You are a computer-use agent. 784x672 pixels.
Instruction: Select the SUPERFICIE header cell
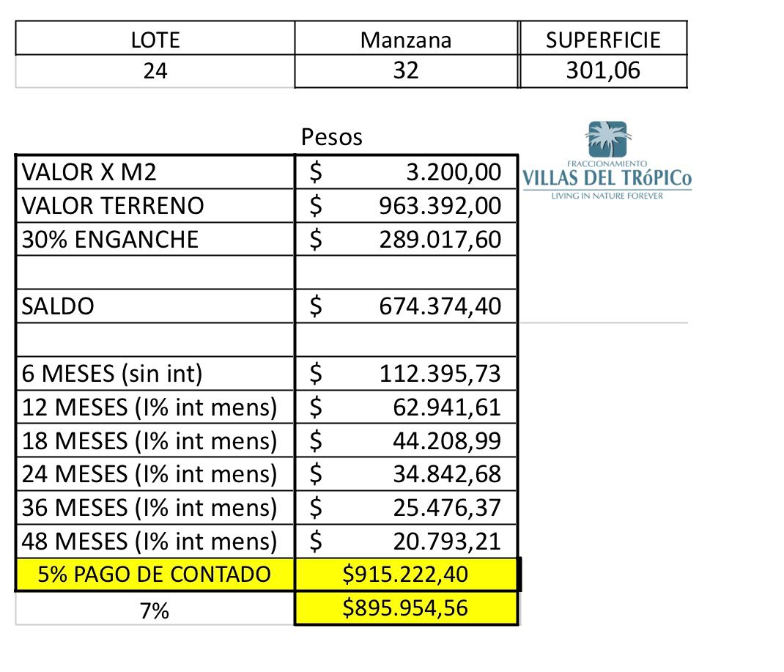tap(603, 39)
